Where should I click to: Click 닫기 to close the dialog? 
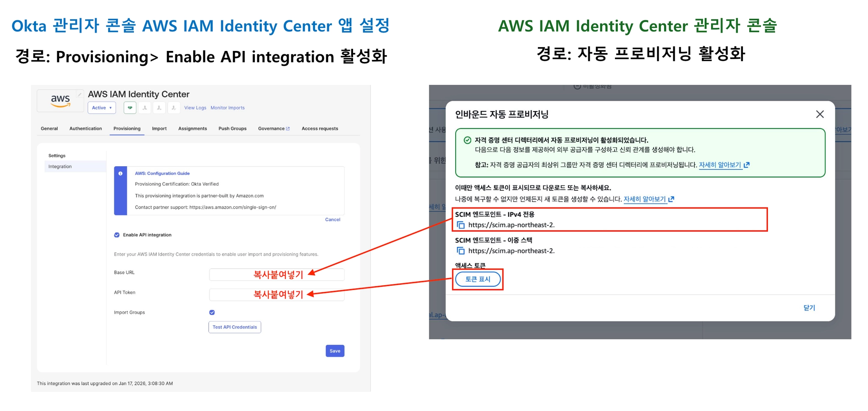pos(809,308)
